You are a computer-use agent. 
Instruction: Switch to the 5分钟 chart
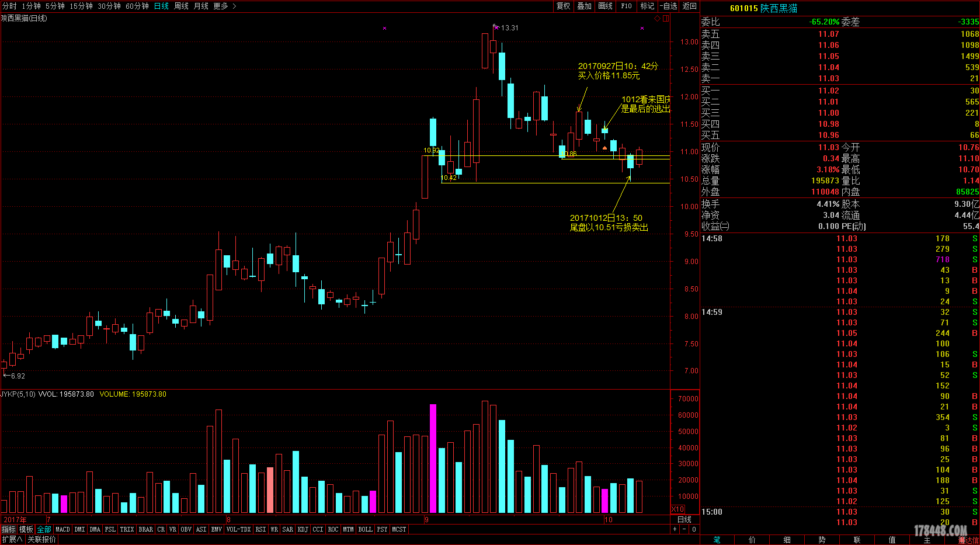tap(55, 6)
